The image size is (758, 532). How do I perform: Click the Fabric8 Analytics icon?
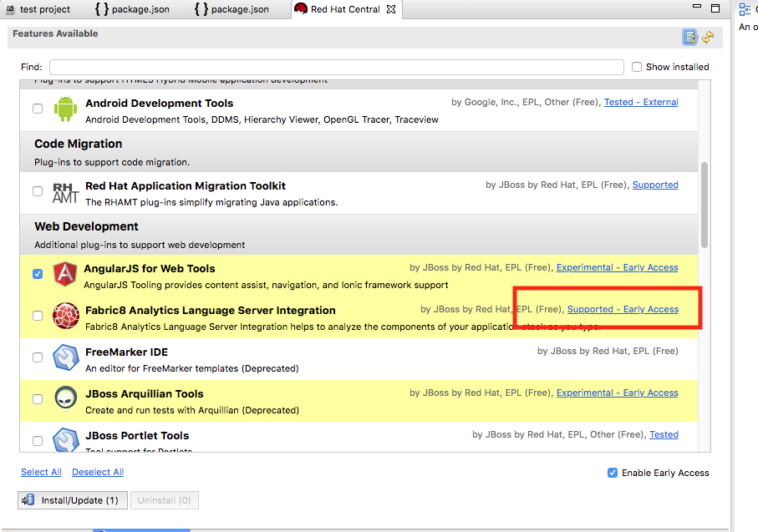(x=65, y=317)
